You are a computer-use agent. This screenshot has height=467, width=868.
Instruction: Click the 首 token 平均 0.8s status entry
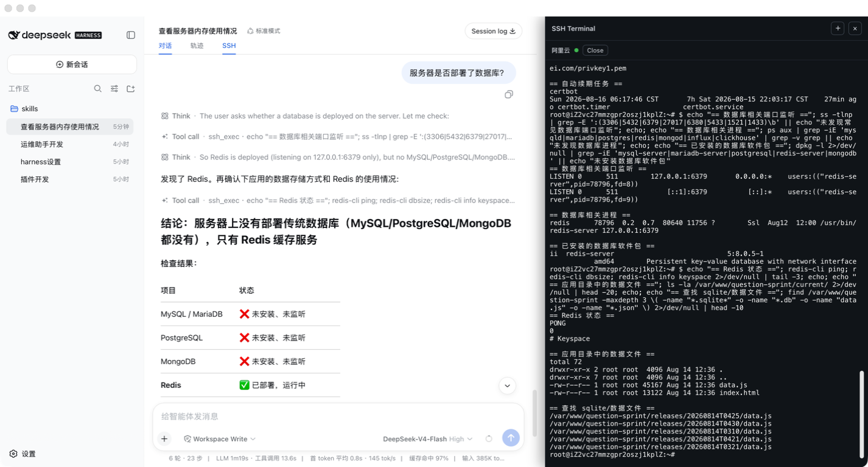click(x=335, y=458)
